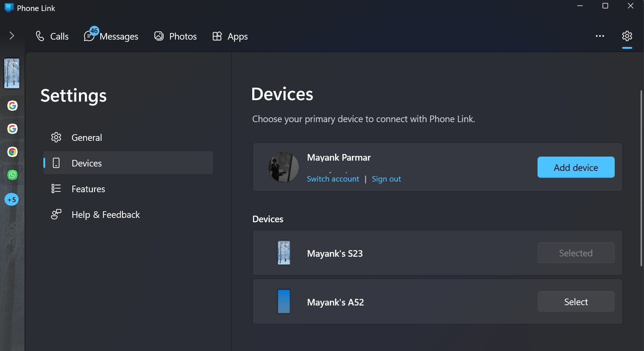The image size is (644, 351).
Task: Open WhatsApp from the app sidebar
Action: [x=12, y=175]
